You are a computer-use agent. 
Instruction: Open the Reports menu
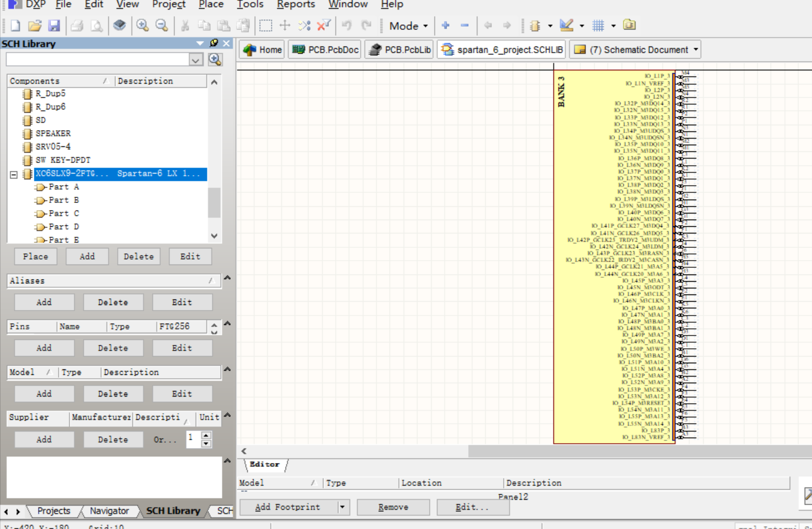[x=296, y=4]
